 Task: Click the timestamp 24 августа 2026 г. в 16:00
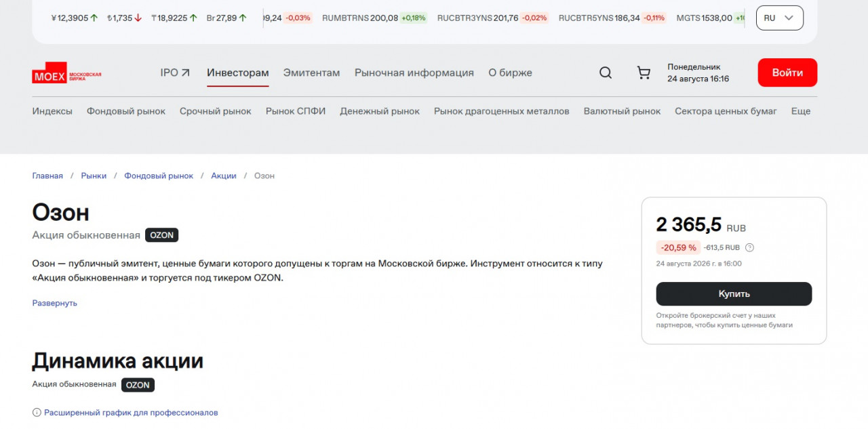click(x=699, y=264)
